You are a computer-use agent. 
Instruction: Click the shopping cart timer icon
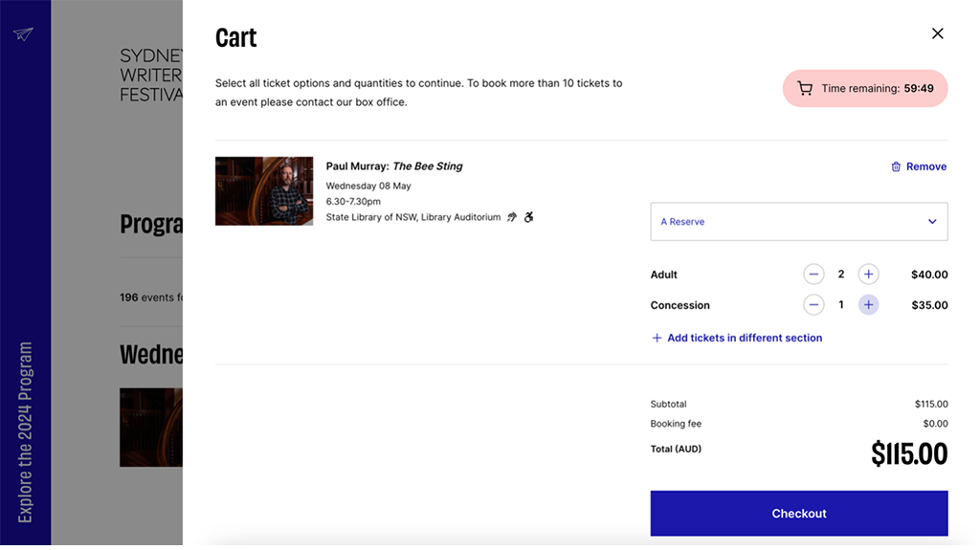(805, 89)
